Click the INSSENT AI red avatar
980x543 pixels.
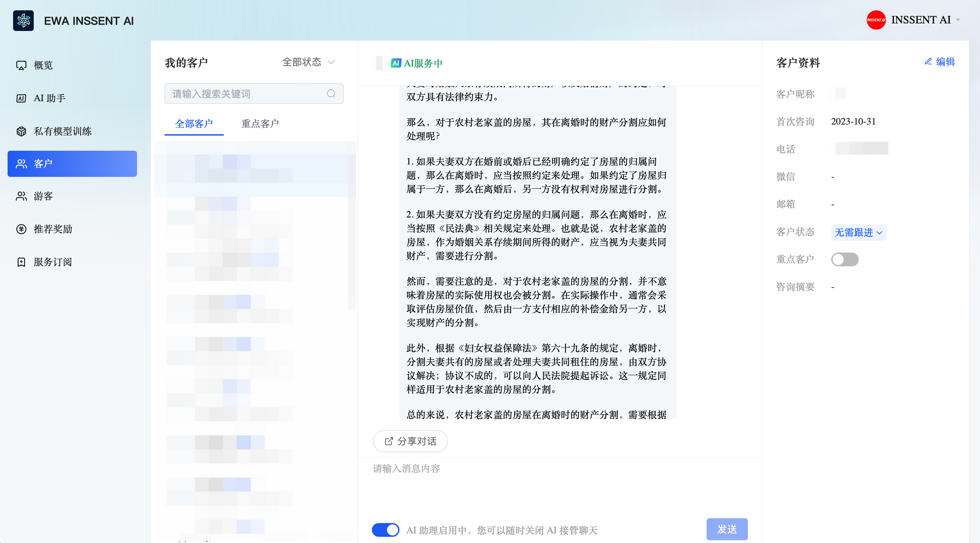876,20
